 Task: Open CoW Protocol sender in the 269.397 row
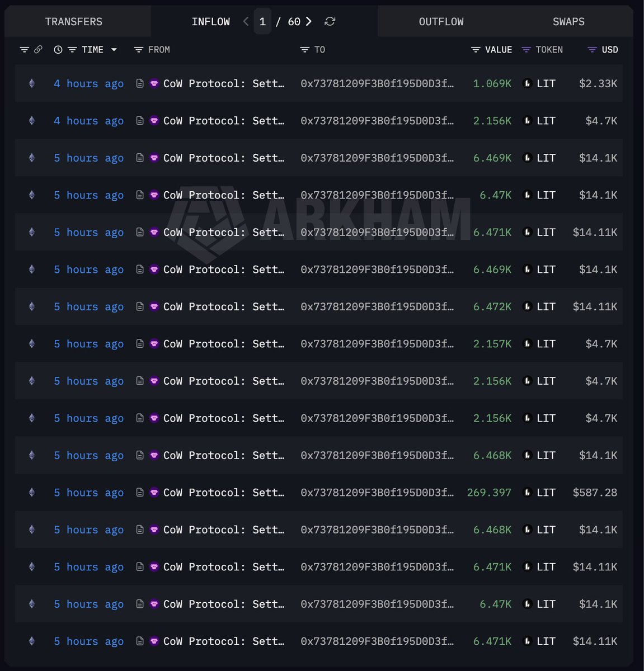tap(224, 493)
